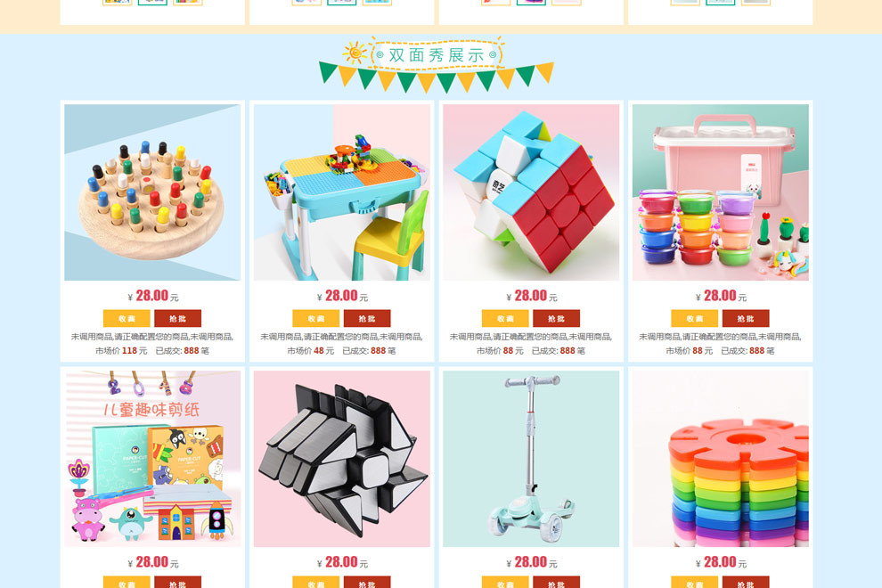This screenshot has width=882, height=588.
Task: Open the description link under the Rubik's cube
Action: click(x=530, y=337)
